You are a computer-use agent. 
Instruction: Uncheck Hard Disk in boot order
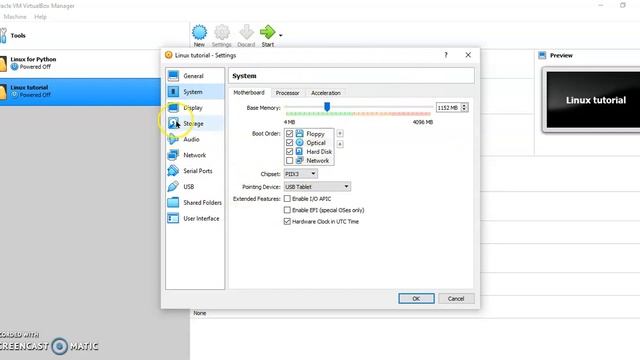pos(289,151)
